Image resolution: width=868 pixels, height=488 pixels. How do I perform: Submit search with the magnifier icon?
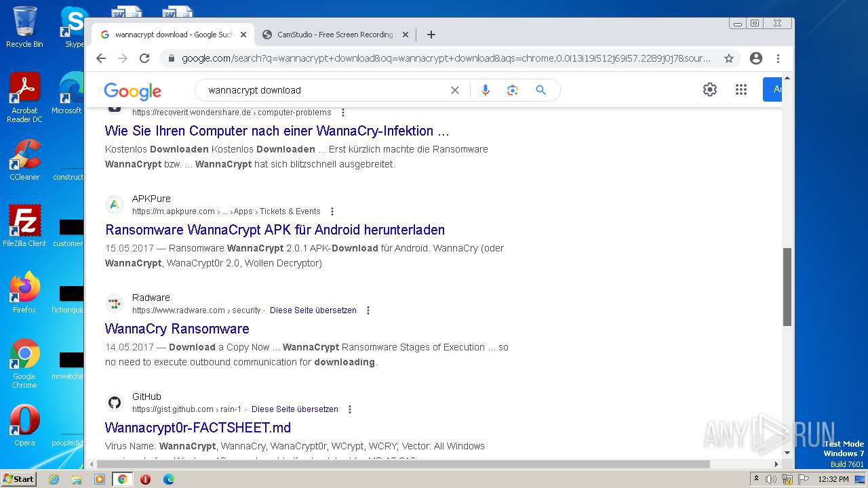point(540,90)
